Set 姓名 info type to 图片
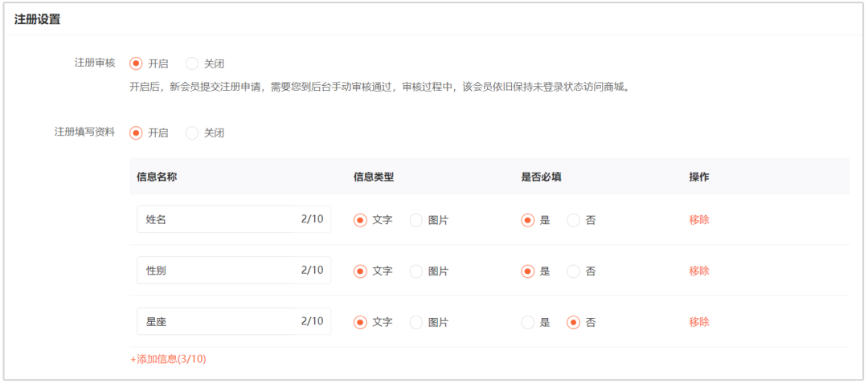The image size is (868, 383). 416,220
